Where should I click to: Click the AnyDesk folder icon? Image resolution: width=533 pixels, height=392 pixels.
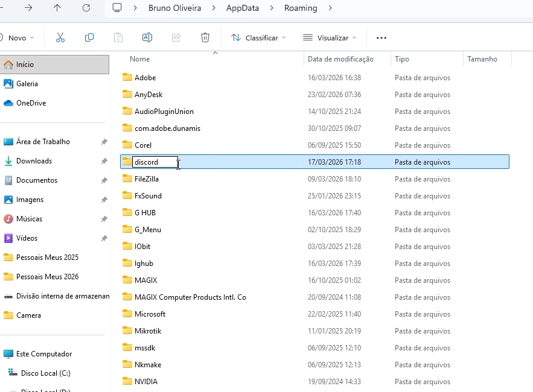tap(127, 94)
